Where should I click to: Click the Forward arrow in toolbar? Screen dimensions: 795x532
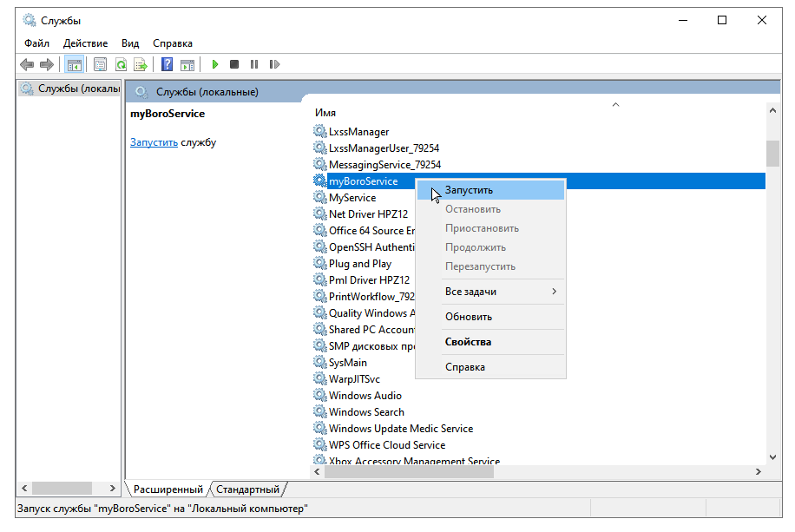pyautogui.click(x=47, y=64)
